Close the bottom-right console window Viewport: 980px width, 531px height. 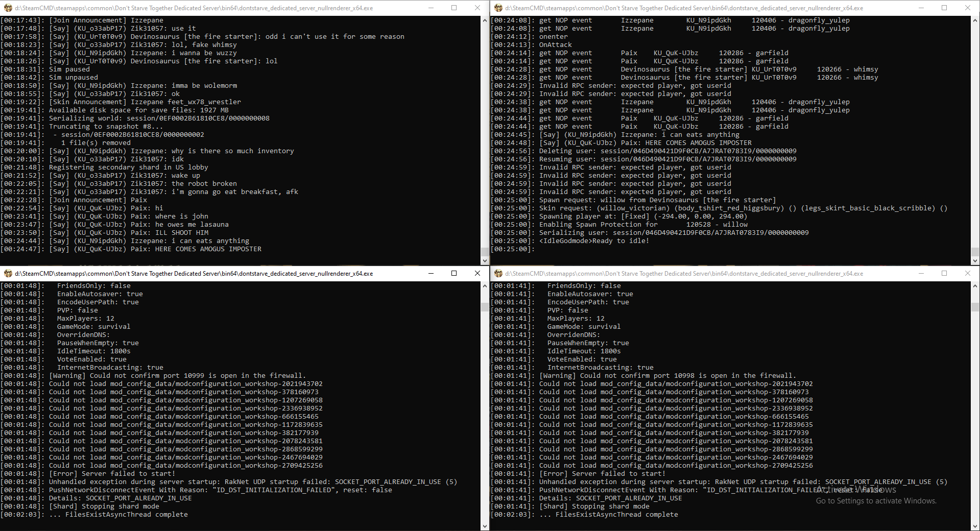tap(968, 274)
